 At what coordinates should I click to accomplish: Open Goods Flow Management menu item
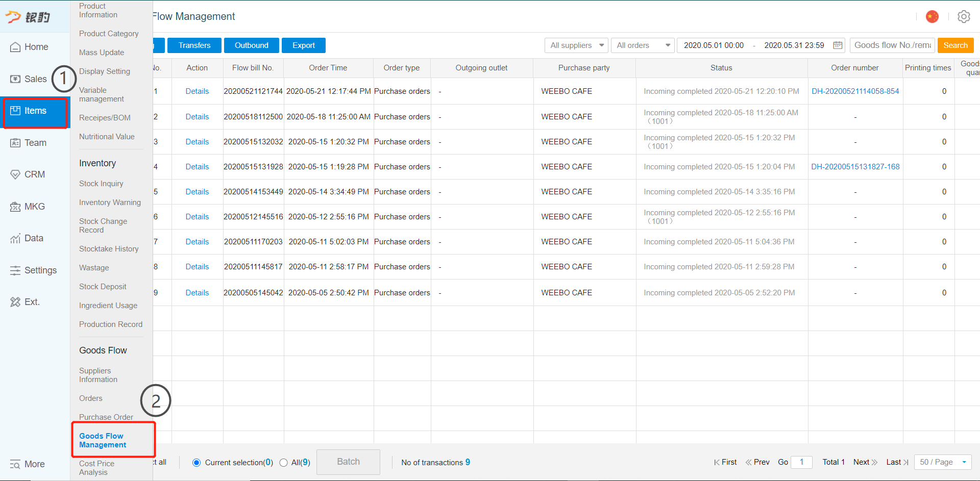(103, 440)
